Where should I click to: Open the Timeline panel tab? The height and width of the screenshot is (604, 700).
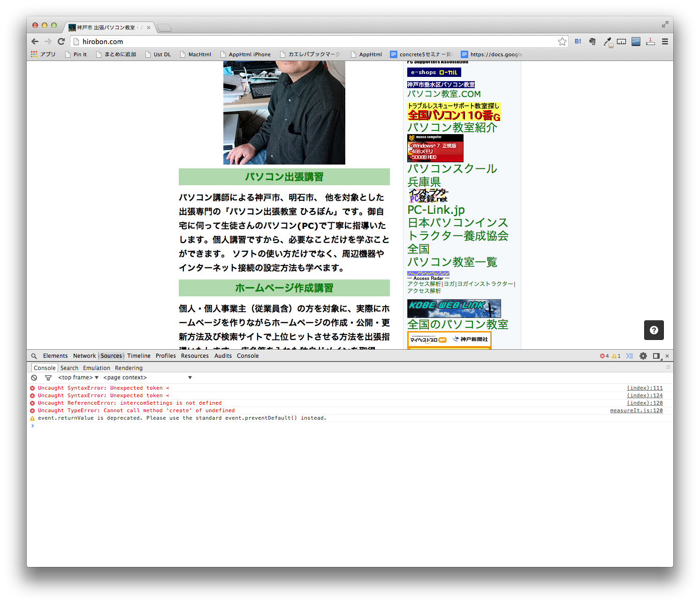[139, 356]
